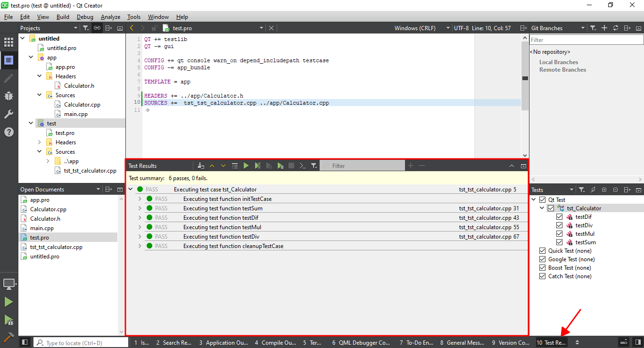Switch to Application Output pane tab
Screen dimensions: 644x348
[224, 343]
